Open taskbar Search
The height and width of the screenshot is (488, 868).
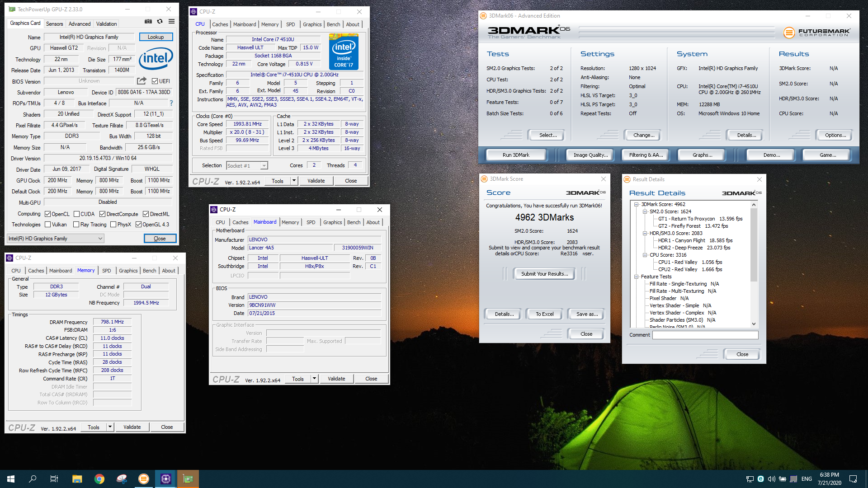point(33,479)
